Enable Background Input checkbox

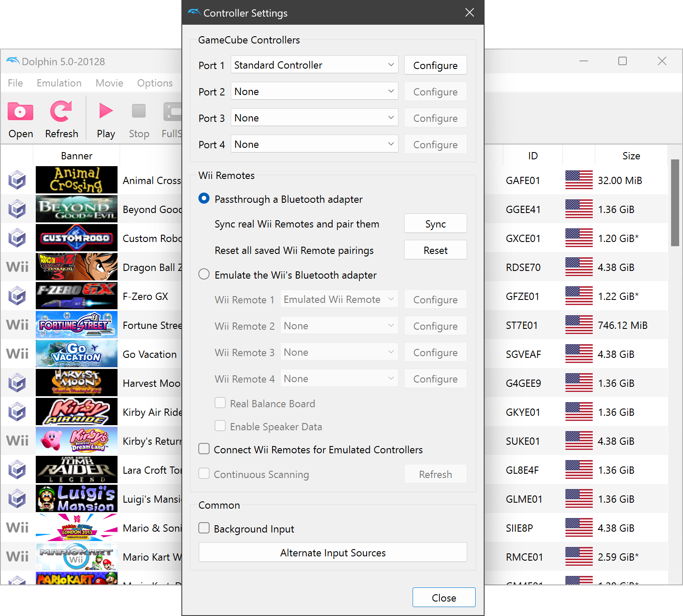tap(204, 528)
